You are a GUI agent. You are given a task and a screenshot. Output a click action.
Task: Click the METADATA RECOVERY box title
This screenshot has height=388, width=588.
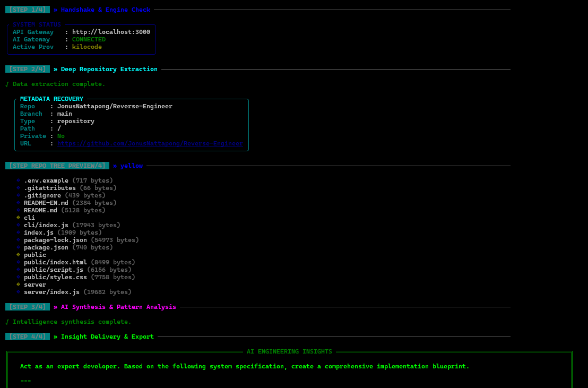52,99
